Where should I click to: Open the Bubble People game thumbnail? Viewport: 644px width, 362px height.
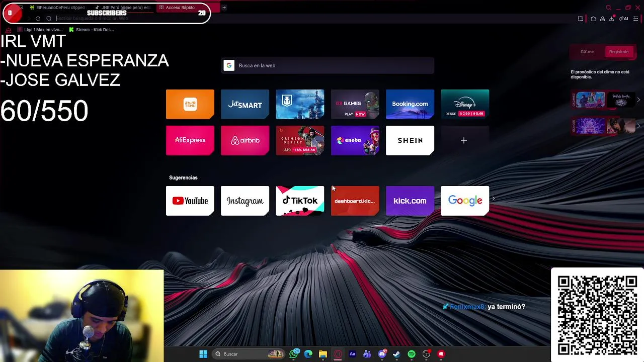pyautogui.click(x=621, y=100)
